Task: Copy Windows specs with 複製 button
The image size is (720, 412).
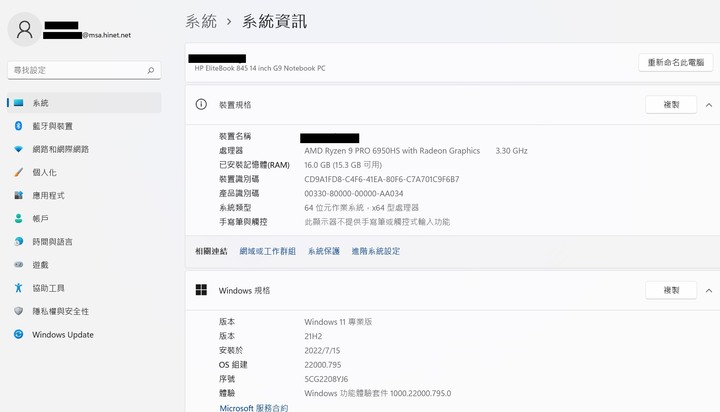Action: (x=671, y=290)
